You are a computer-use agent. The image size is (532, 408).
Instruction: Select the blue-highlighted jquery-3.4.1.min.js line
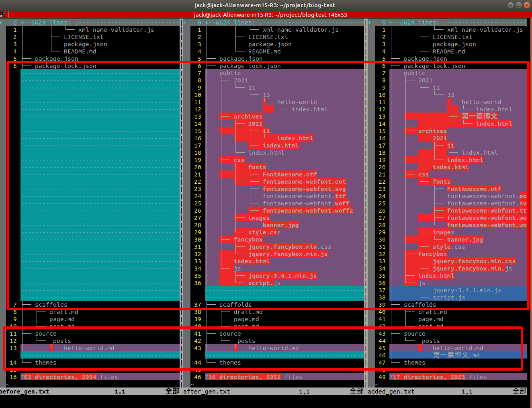(467, 290)
